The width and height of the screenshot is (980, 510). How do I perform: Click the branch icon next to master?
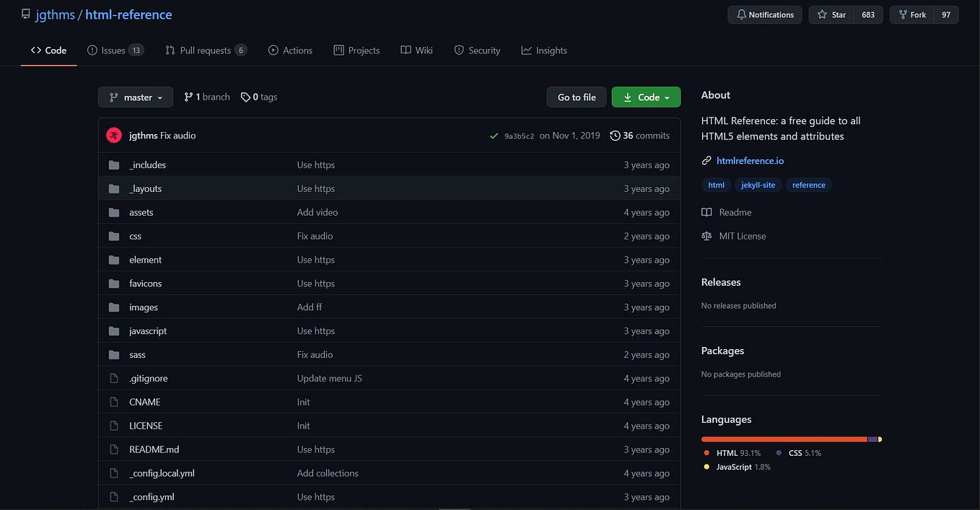coord(189,96)
